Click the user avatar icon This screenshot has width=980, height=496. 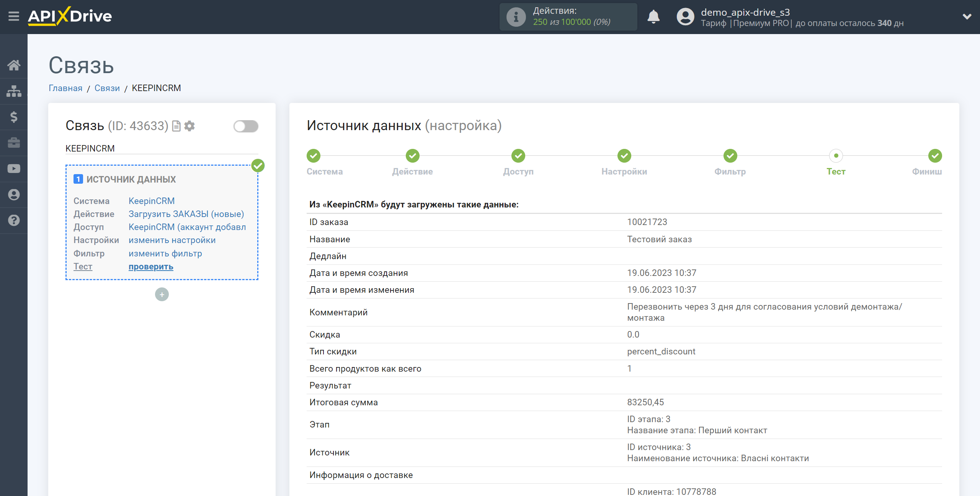[x=685, y=17]
